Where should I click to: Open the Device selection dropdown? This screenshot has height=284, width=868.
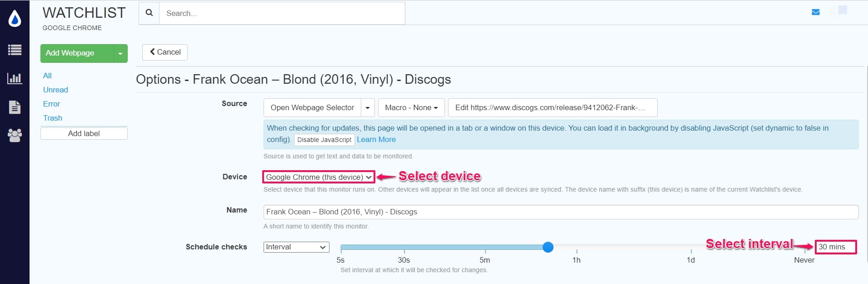coord(317,177)
